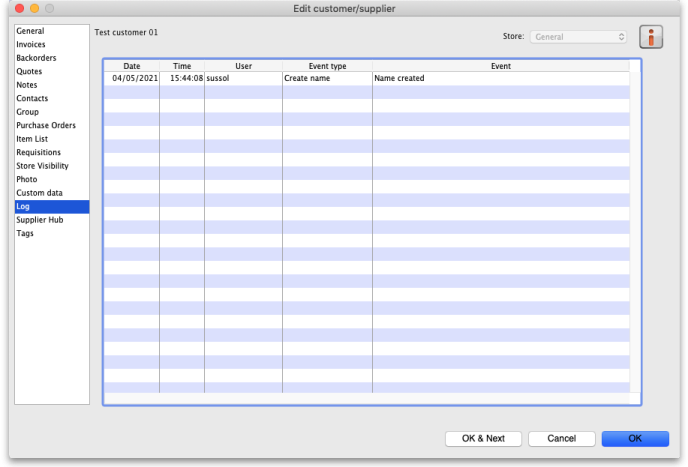The image size is (688, 467).
Task: Show the Quotes section
Action: click(x=29, y=72)
